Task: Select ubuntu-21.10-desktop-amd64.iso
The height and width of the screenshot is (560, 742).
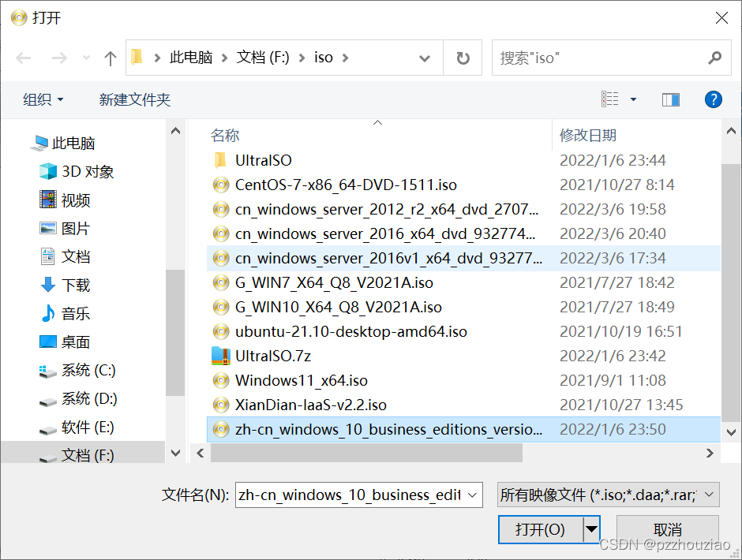Action: tap(464, 332)
